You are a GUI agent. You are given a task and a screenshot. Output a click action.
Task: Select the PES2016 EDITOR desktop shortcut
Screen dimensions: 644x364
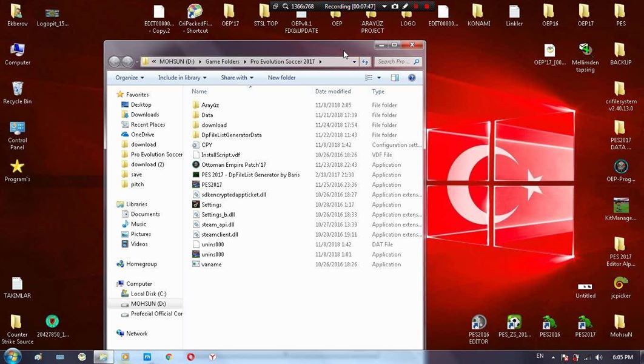click(478, 329)
